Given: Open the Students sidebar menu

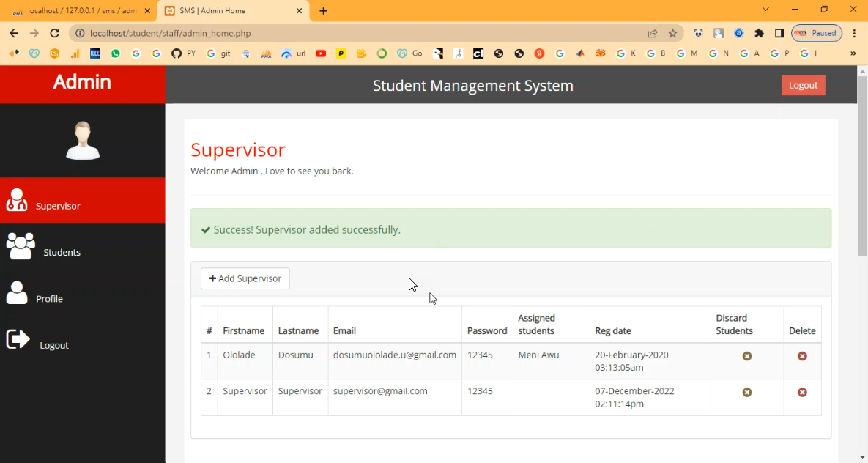Looking at the screenshot, I should coord(62,252).
